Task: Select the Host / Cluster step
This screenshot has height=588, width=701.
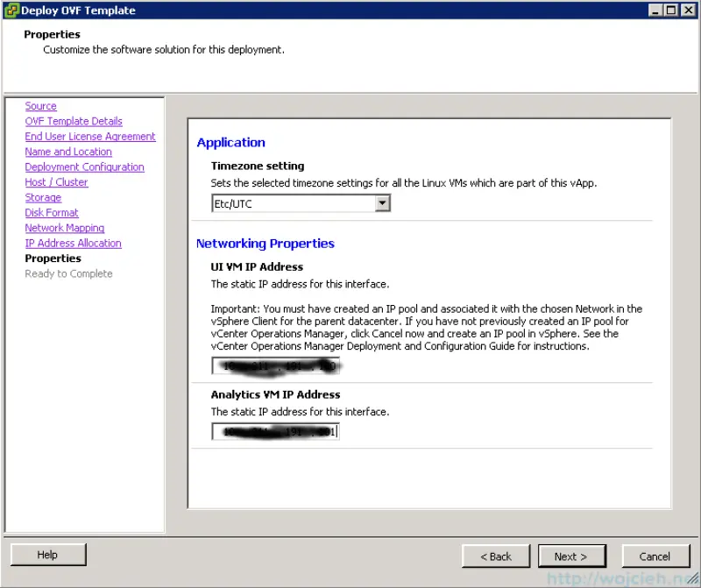Action: [56, 181]
